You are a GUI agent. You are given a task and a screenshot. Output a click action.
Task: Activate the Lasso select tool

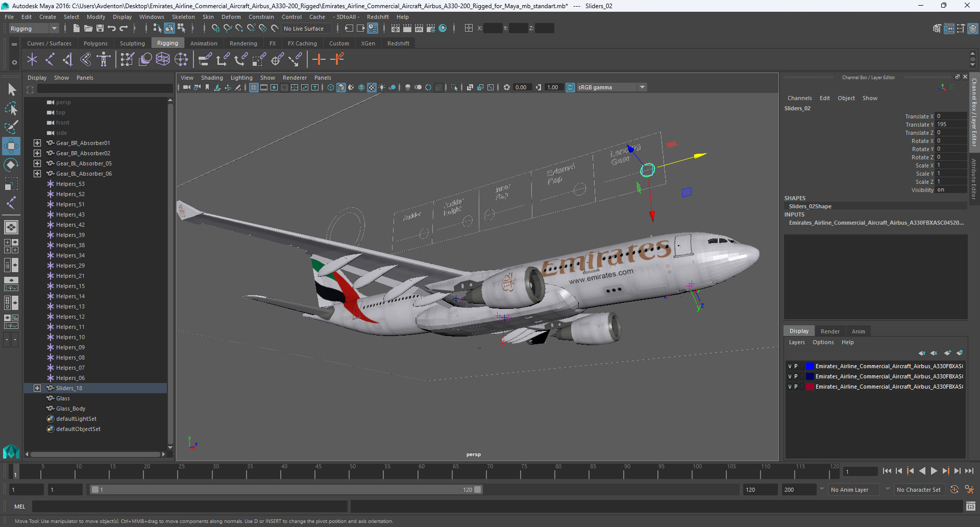[x=11, y=108]
